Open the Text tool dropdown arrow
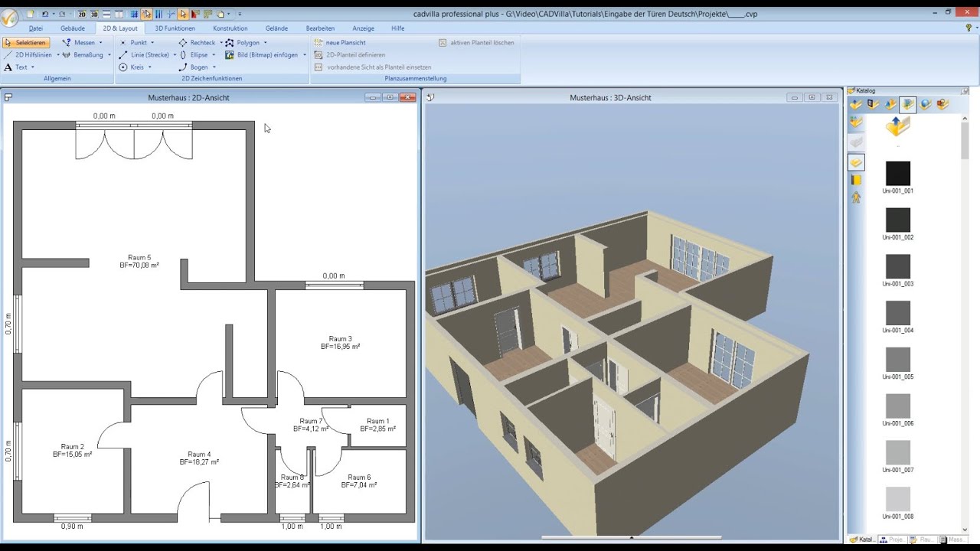The width and height of the screenshot is (980, 551). tap(34, 67)
